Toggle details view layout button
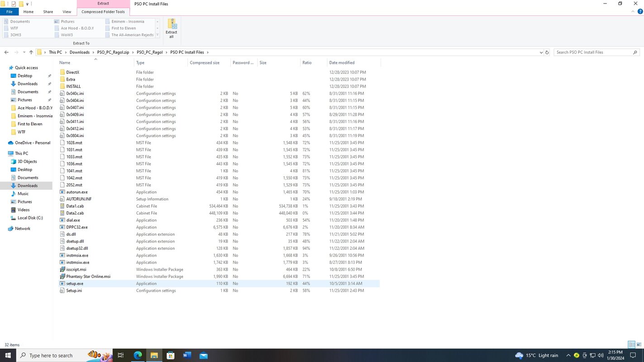The image size is (644, 362). 631,345
